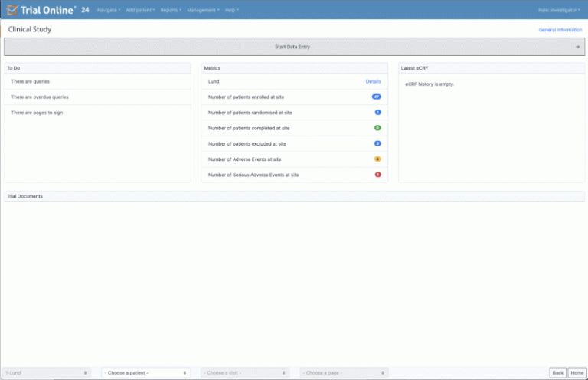Click the blue patients enrolled count badge

pos(376,97)
